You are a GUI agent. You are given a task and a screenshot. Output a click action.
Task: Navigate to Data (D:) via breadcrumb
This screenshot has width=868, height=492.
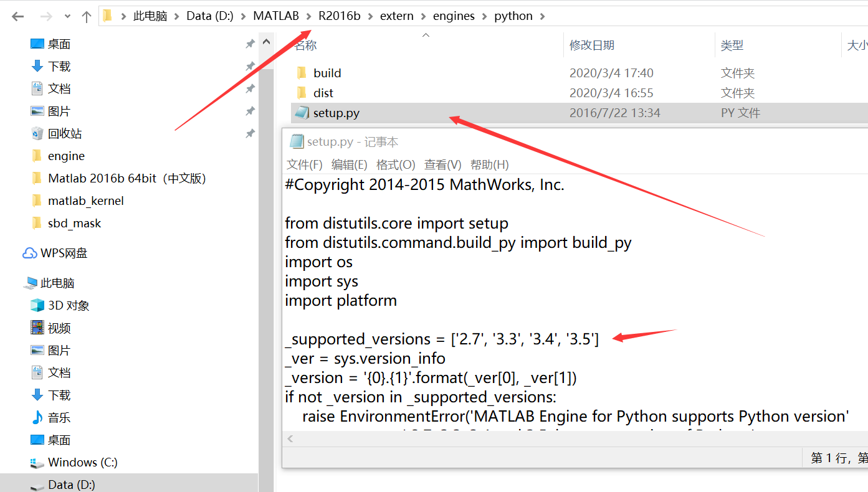tap(209, 16)
